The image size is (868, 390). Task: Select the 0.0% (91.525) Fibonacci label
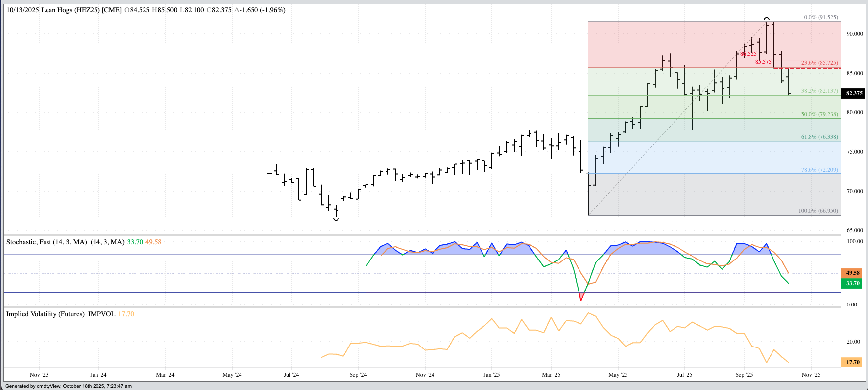[820, 17]
